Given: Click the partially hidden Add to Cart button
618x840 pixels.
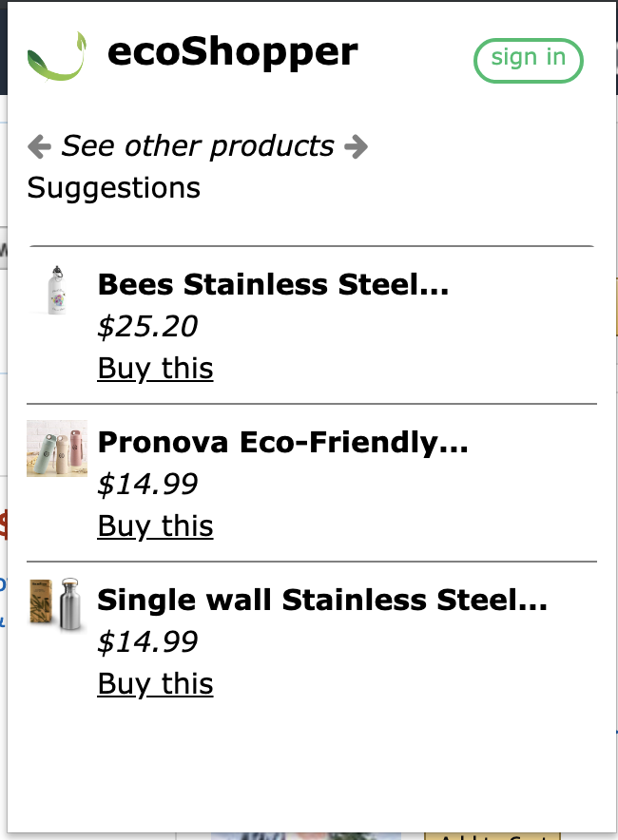Looking at the screenshot, I should (490, 834).
